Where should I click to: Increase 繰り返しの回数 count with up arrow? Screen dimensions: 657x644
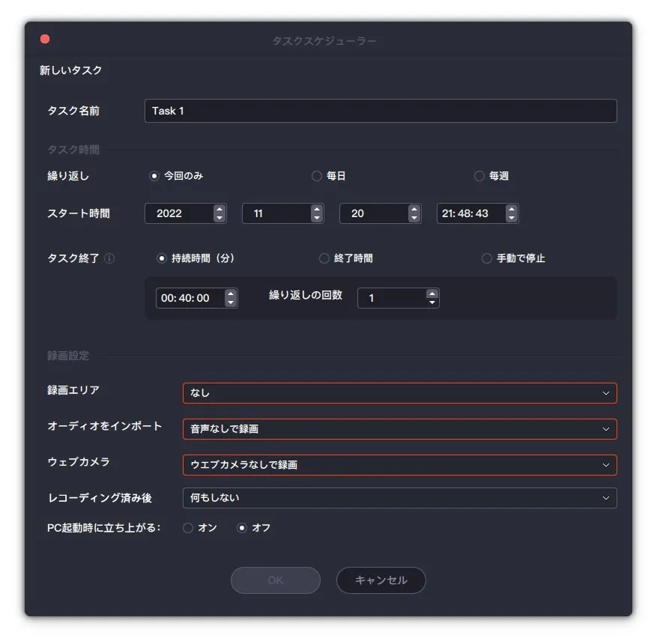(432, 294)
